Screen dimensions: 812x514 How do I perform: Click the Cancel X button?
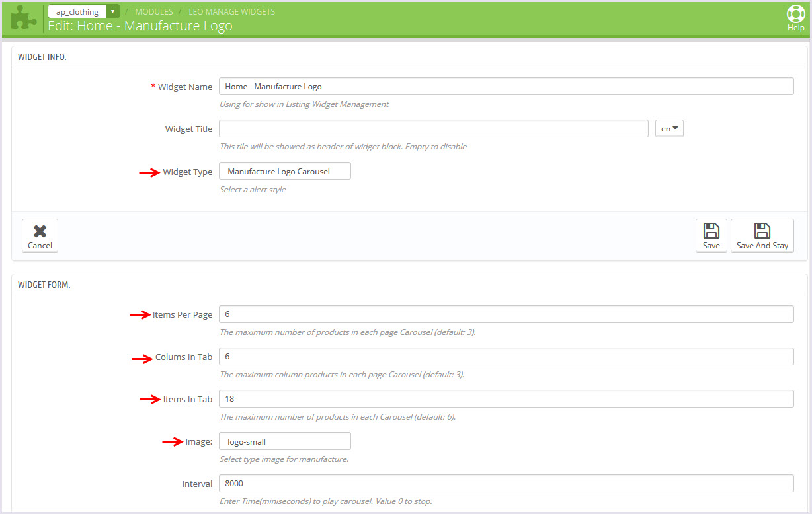[40, 235]
